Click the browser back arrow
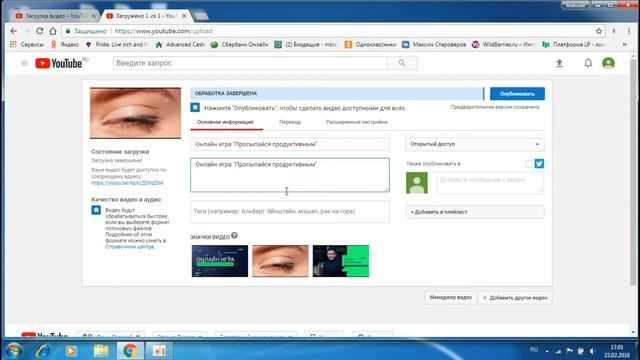 click(13, 31)
